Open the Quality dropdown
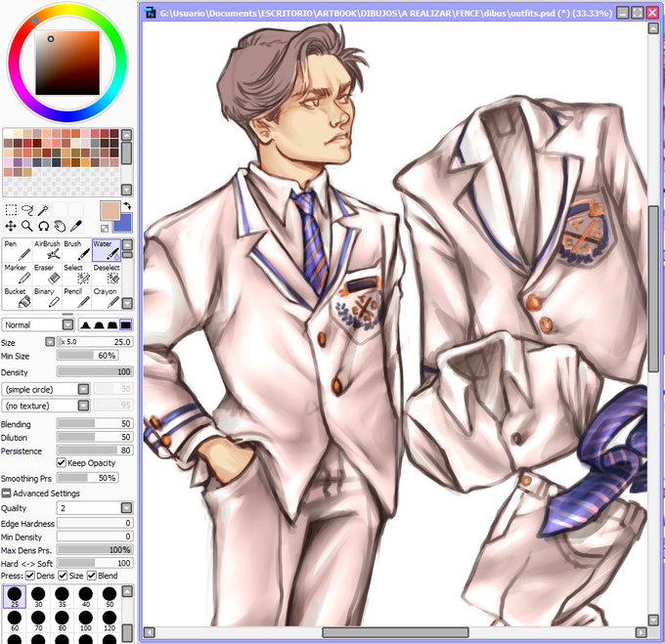This screenshot has height=644, width=665. click(126, 508)
